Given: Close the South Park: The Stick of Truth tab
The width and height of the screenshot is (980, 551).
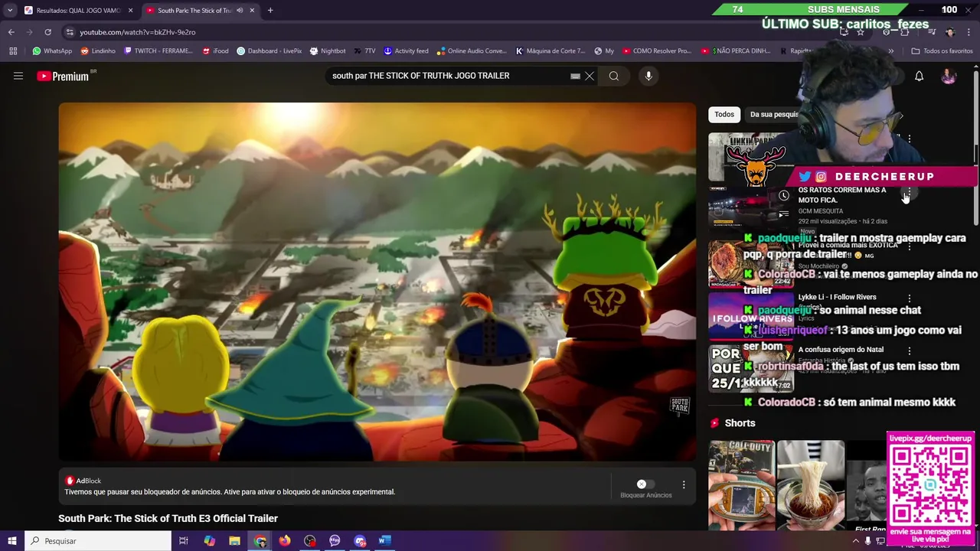Looking at the screenshot, I should tap(252, 11).
